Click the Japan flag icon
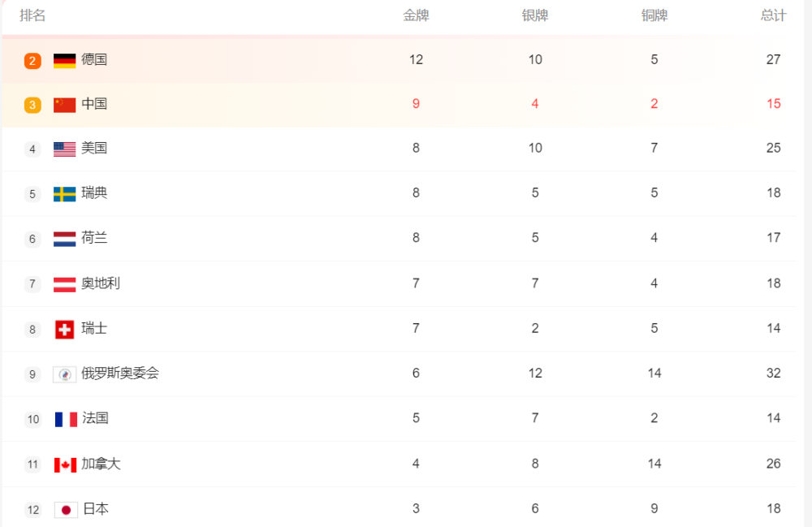The height and width of the screenshot is (527, 812). coord(66,510)
